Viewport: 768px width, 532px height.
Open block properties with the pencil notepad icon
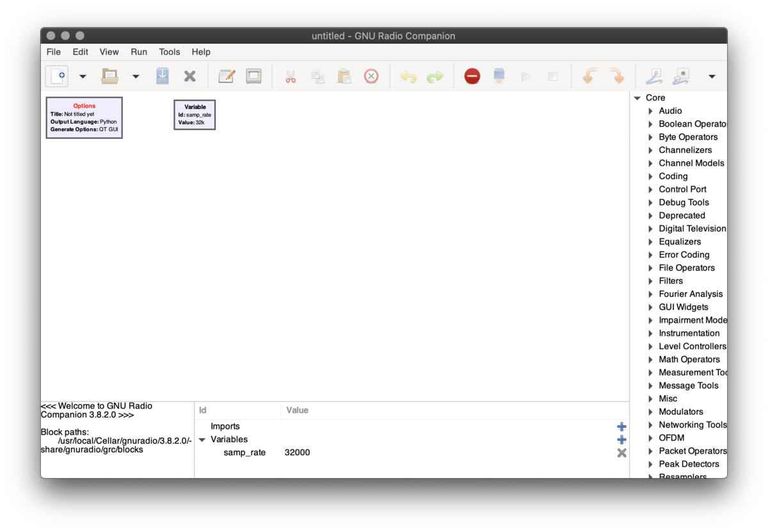point(227,76)
